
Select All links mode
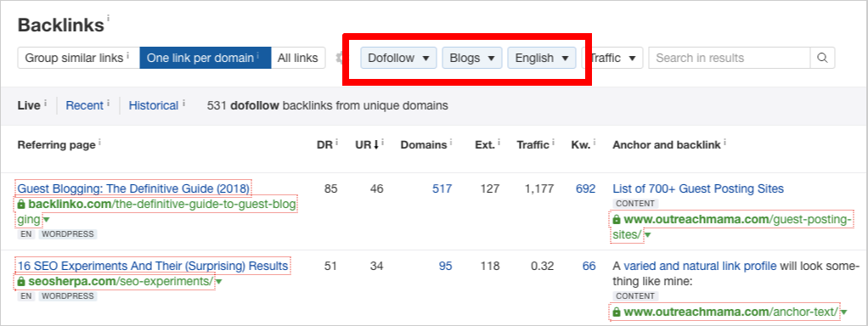(x=298, y=58)
